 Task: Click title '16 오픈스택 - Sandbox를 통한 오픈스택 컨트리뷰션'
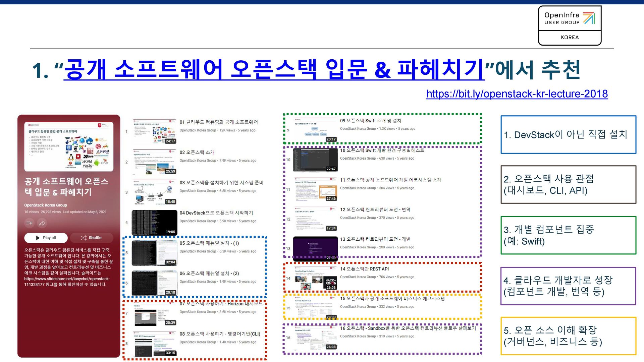408,328
